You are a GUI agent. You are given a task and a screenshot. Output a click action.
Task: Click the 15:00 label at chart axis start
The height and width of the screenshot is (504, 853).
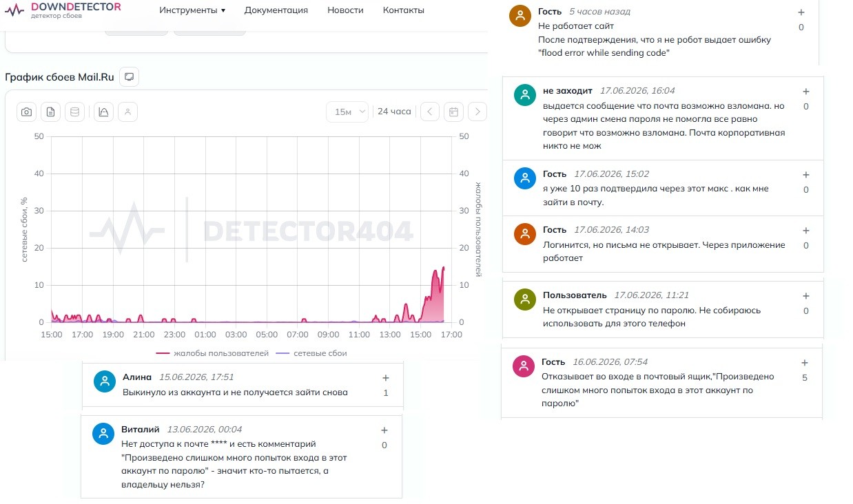(x=52, y=335)
